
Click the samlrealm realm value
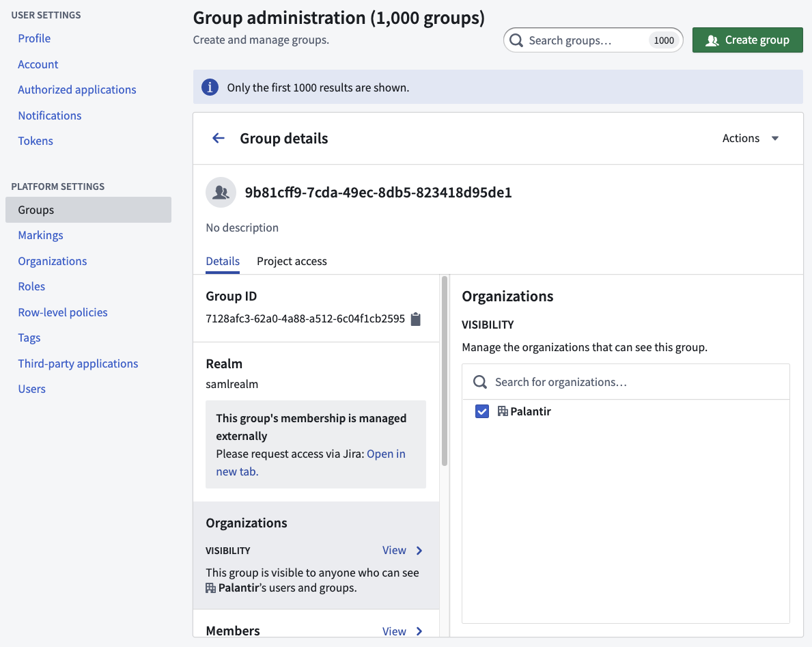click(x=232, y=385)
